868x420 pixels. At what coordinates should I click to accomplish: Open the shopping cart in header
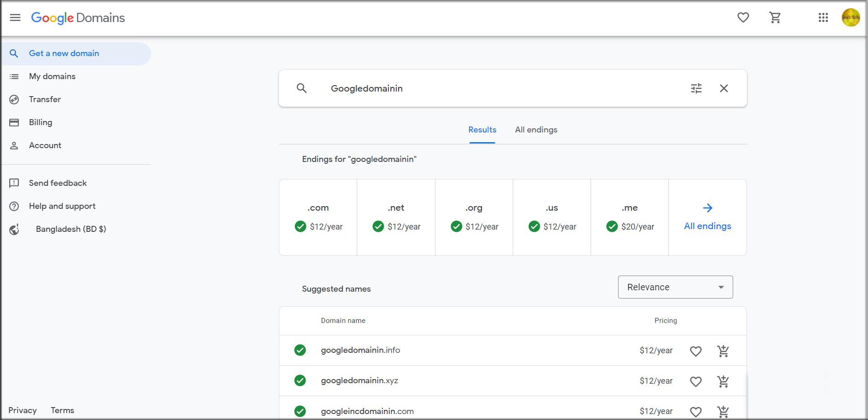click(x=775, y=17)
